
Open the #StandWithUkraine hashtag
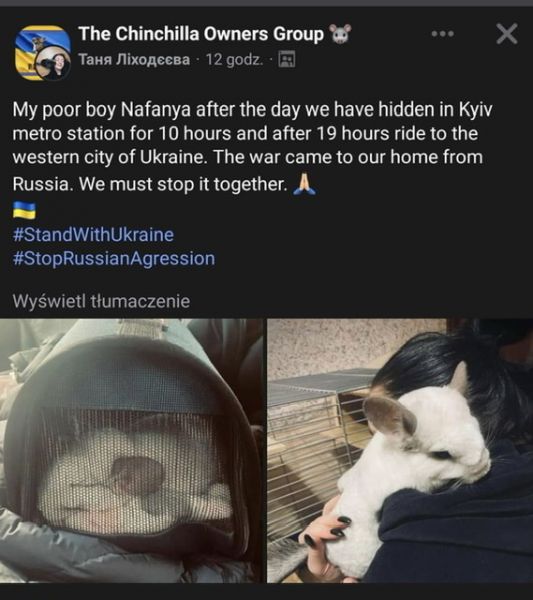pos(93,235)
